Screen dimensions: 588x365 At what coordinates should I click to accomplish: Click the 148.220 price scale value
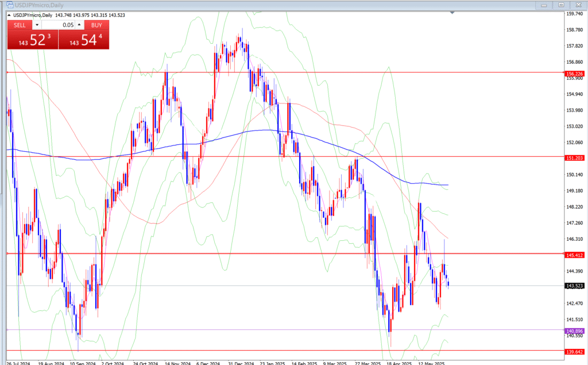tap(574, 207)
